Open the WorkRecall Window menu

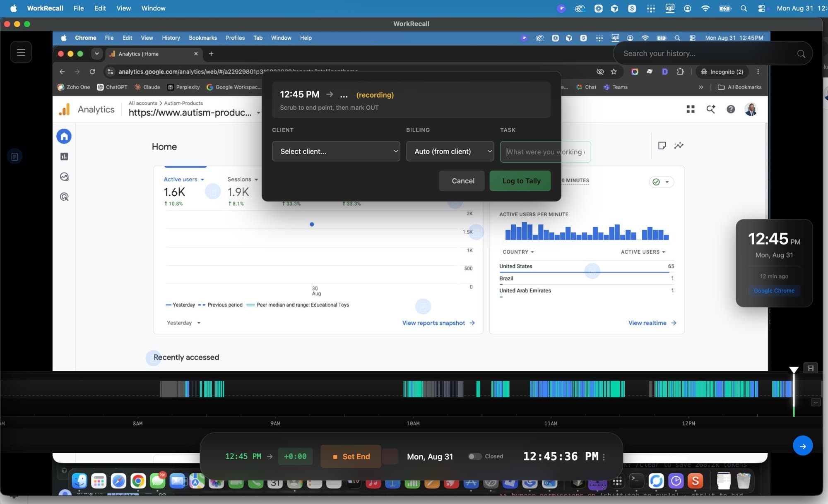click(153, 8)
